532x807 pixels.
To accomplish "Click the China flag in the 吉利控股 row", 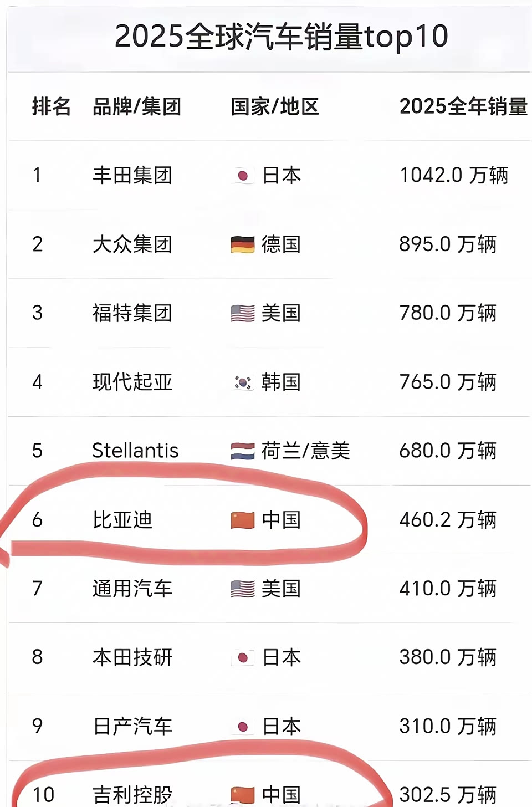I will tap(242, 795).
